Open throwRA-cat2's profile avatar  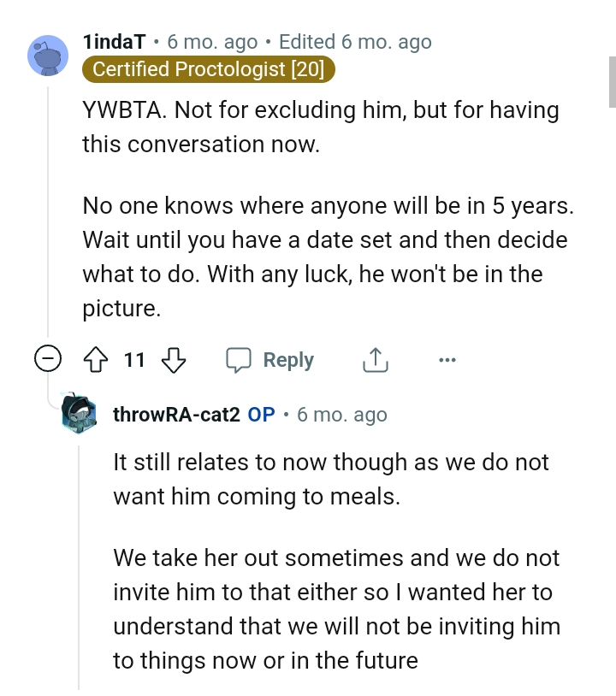[83, 415]
